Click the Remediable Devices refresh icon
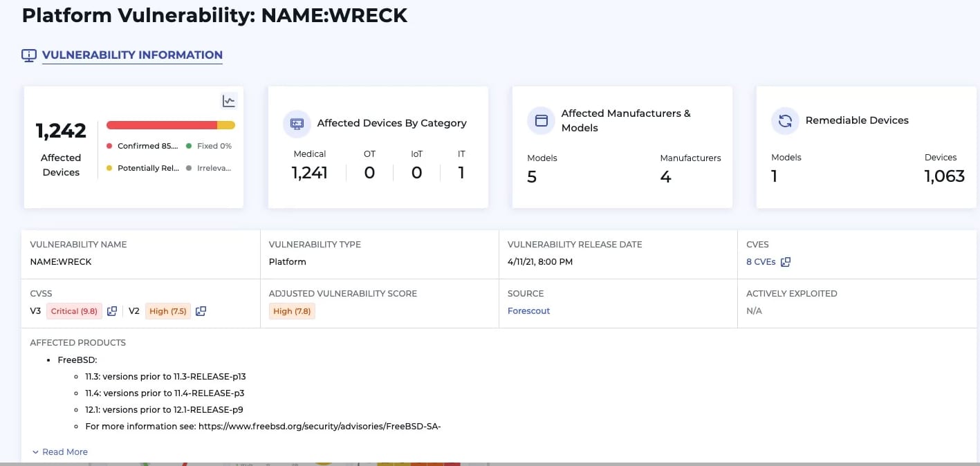 [785, 120]
